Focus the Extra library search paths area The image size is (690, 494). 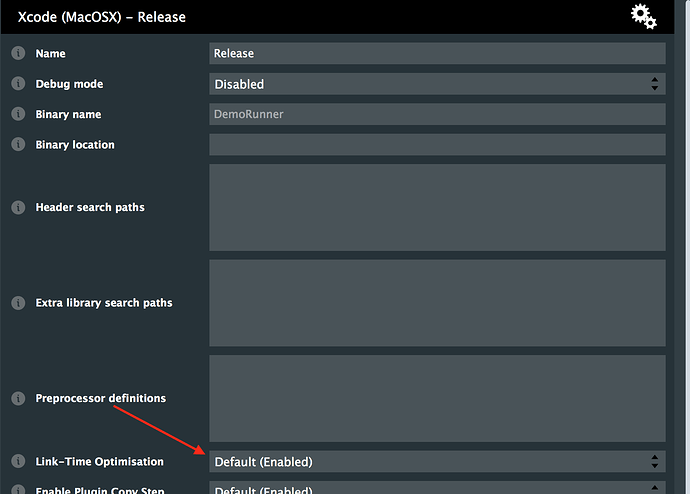click(x=437, y=303)
